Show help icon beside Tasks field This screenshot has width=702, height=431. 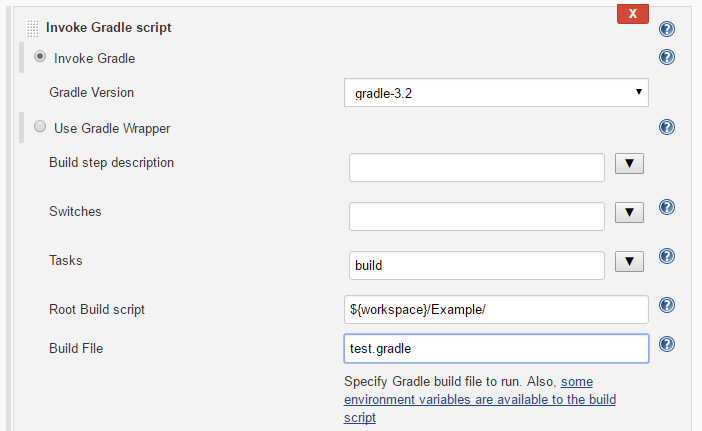coord(667,257)
